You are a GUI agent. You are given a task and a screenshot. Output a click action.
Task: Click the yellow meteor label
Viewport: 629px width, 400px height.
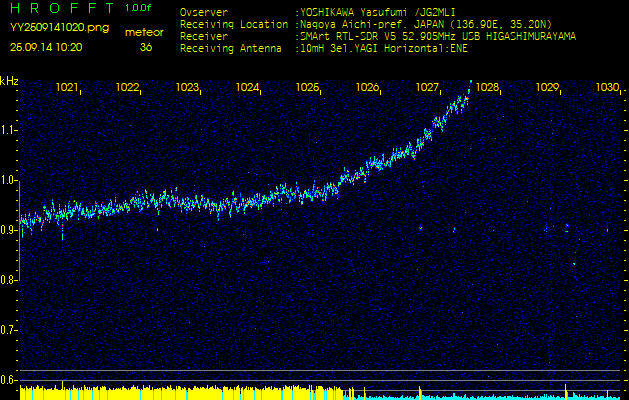(x=144, y=32)
